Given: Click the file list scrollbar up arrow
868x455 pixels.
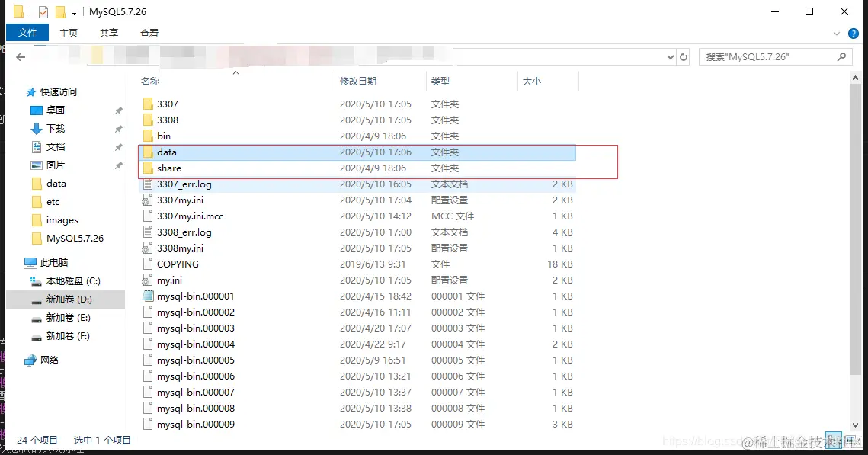Looking at the screenshot, I should coord(855,78).
